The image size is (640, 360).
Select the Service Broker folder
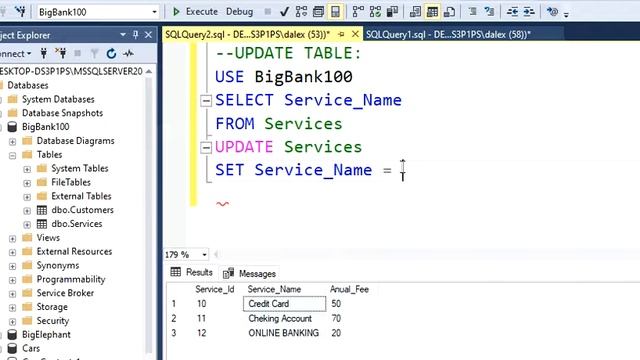pos(65,293)
